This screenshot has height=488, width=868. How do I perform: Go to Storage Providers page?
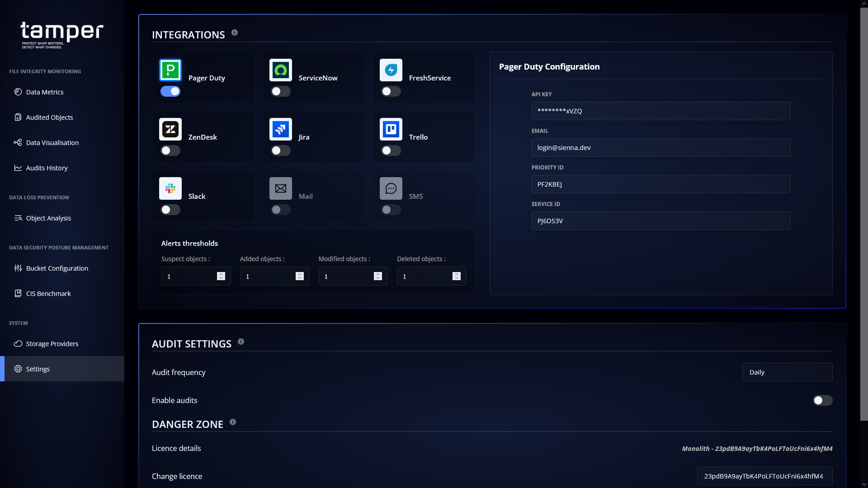click(52, 343)
